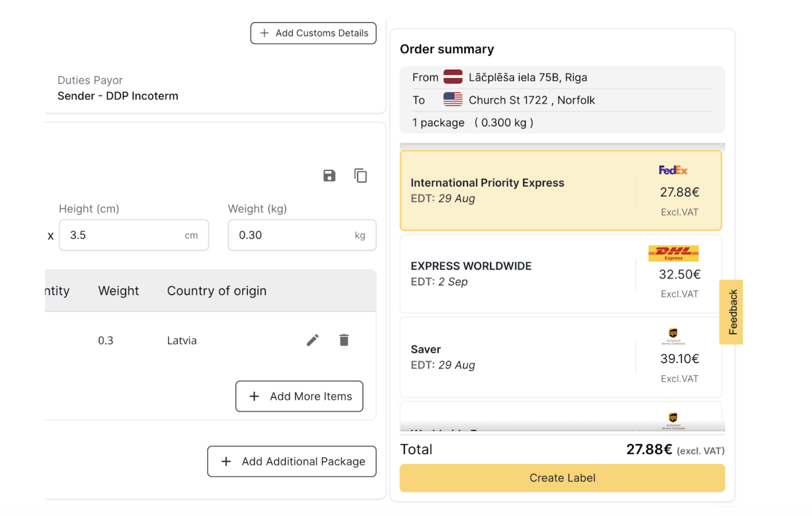The width and height of the screenshot is (812, 516).
Task: Edit the Latvia item with pencil icon
Action: pyautogui.click(x=312, y=340)
